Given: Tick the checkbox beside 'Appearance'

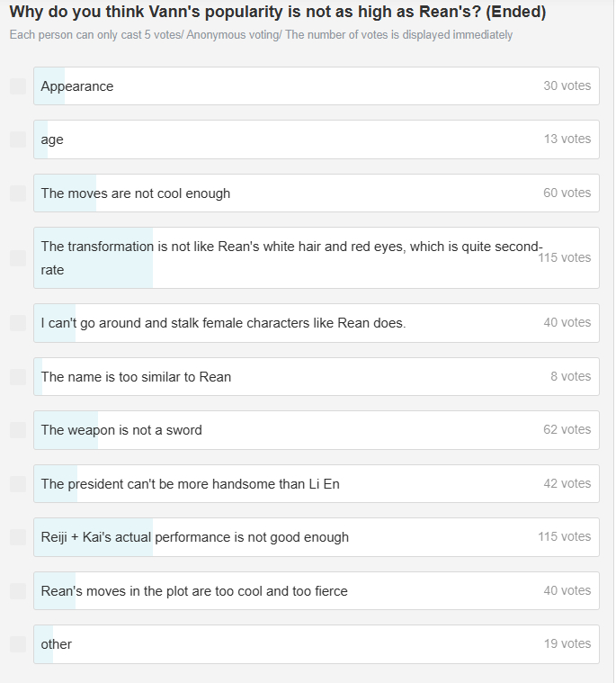Looking at the screenshot, I should click(18, 86).
